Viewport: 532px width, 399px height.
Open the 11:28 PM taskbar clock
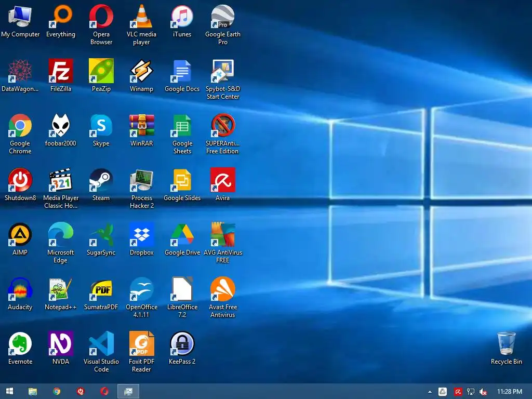tap(509, 392)
